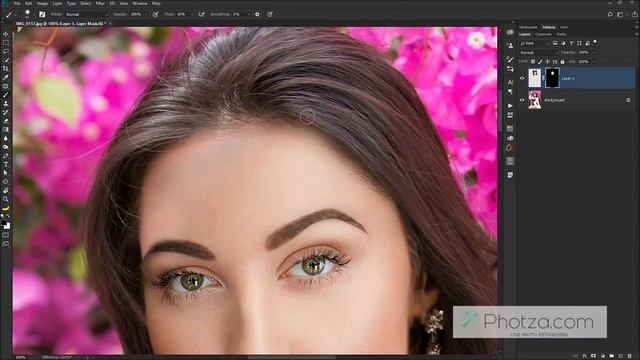This screenshot has height=360, width=640.
Task: Click the search icon at top right
Action: point(610,14)
